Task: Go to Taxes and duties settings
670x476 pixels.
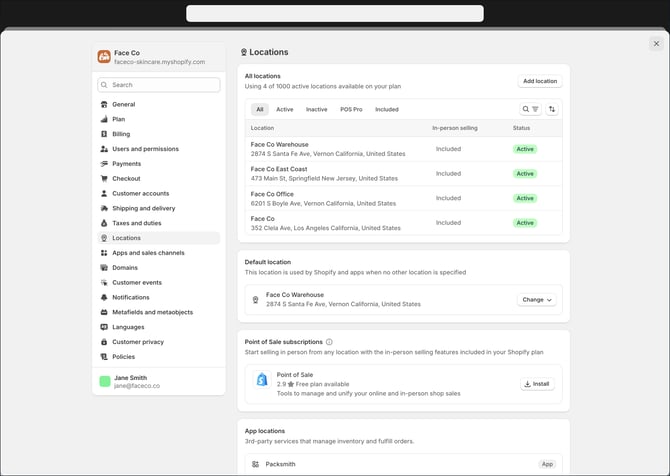Action: coord(136,223)
